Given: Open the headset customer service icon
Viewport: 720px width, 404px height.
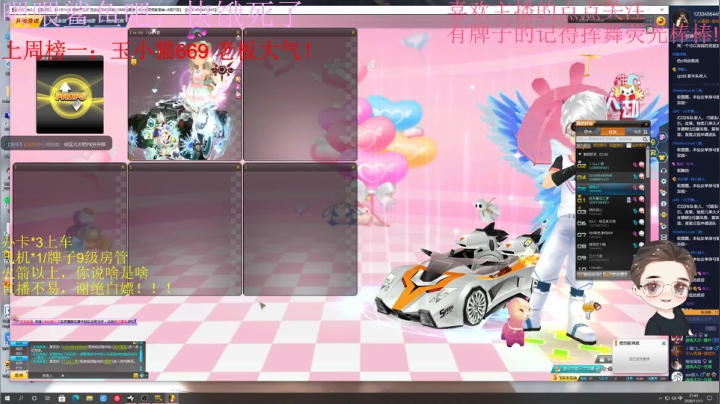Looking at the screenshot, I should pyautogui.click(x=664, y=171).
